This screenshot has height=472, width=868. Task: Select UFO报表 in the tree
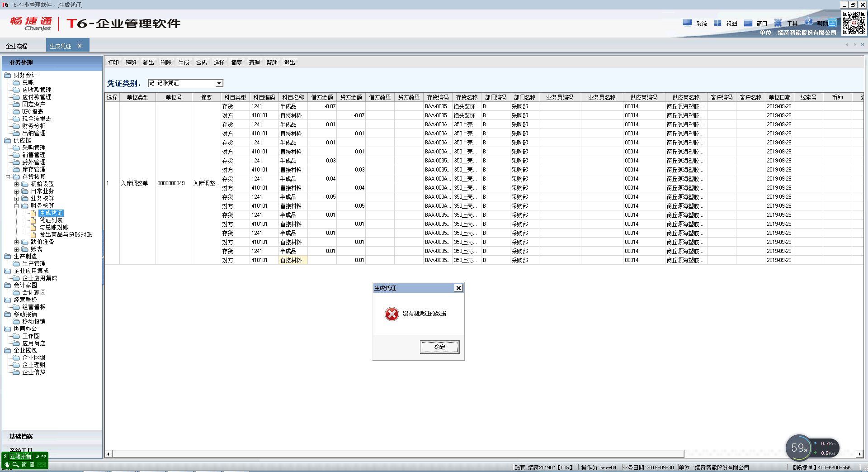tap(33, 111)
